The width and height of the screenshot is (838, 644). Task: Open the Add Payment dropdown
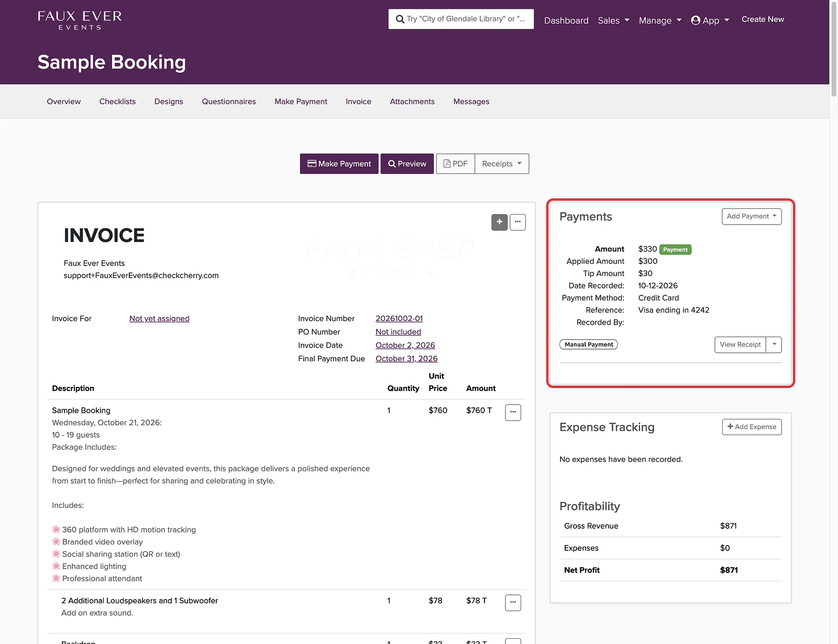tap(752, 216)
